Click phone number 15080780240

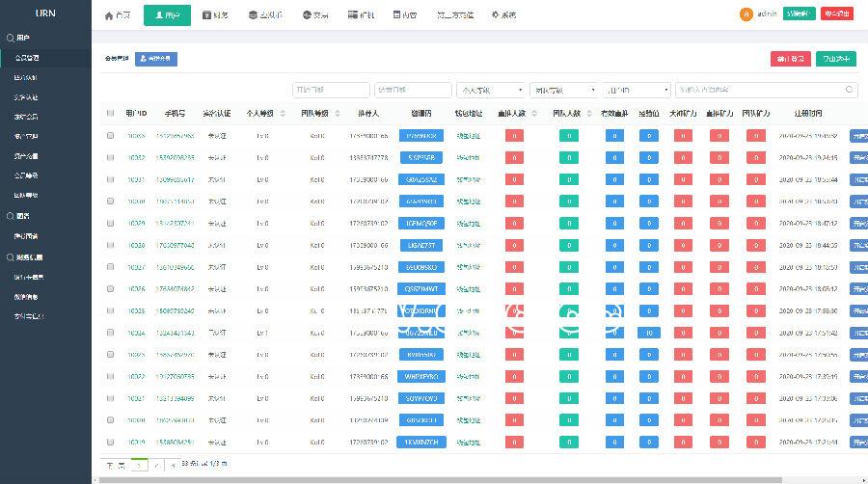[175, 310]
